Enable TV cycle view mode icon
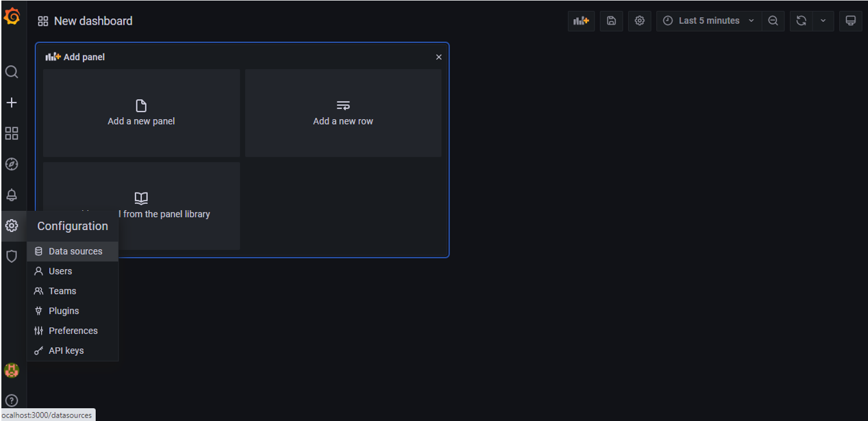The height and width of the screenshot is (421, 868). (850, 21)
